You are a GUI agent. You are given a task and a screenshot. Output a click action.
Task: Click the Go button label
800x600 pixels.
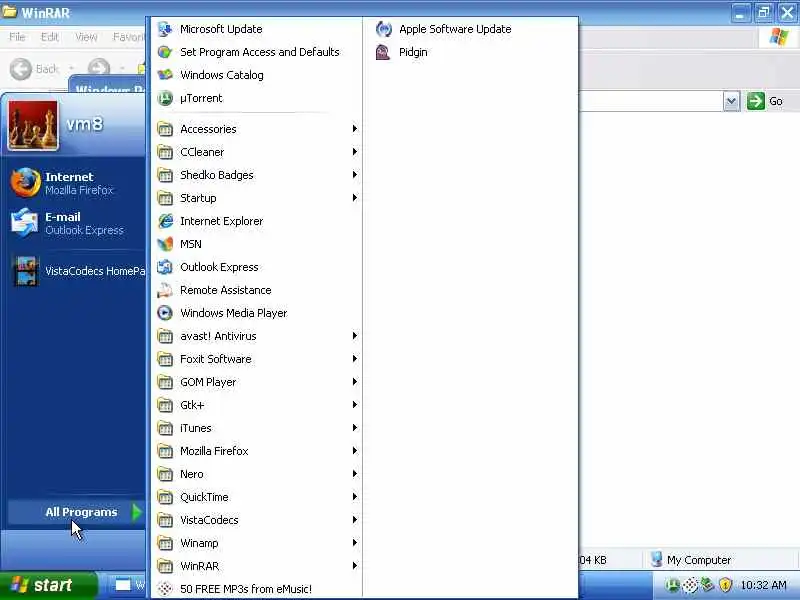[776, 101]
